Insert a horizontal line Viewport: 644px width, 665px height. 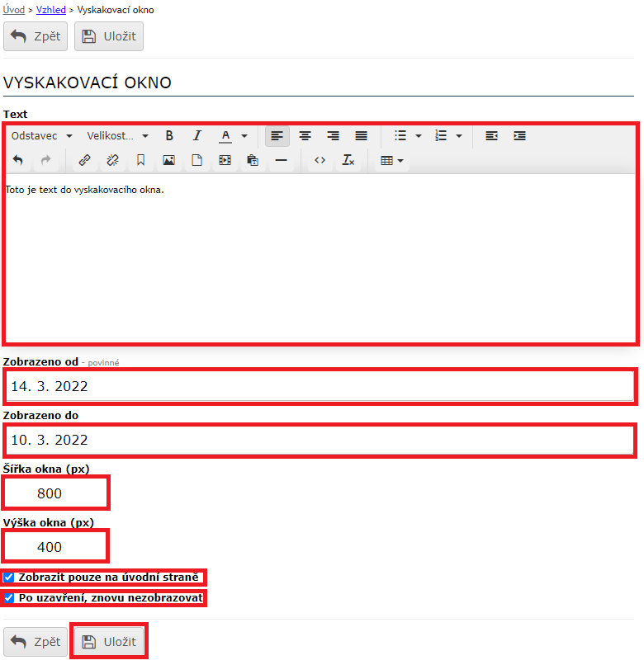pos(281,161)
